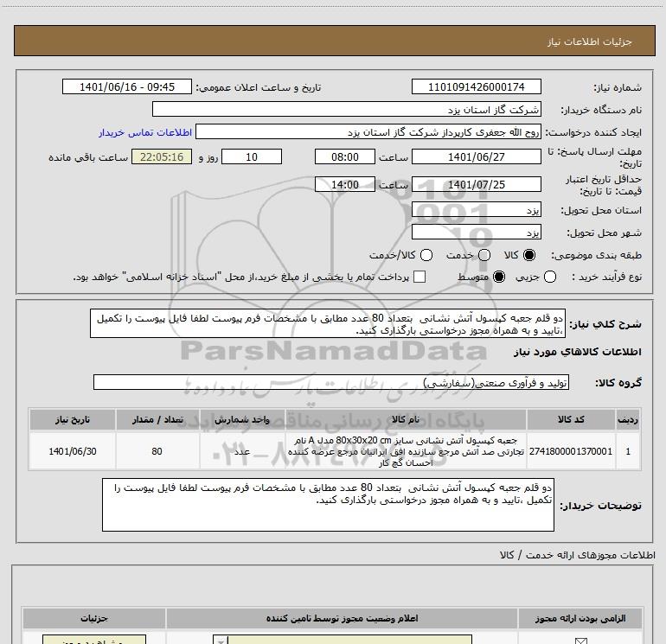Open the buyer contact information link
Viewport: 666px width, 644px height.
(x=145, y=132)
